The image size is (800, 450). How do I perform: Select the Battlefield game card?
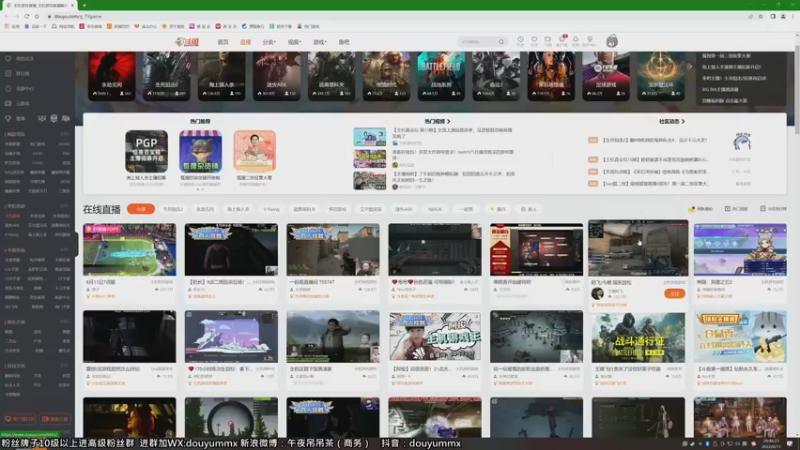tap(441, 76)
